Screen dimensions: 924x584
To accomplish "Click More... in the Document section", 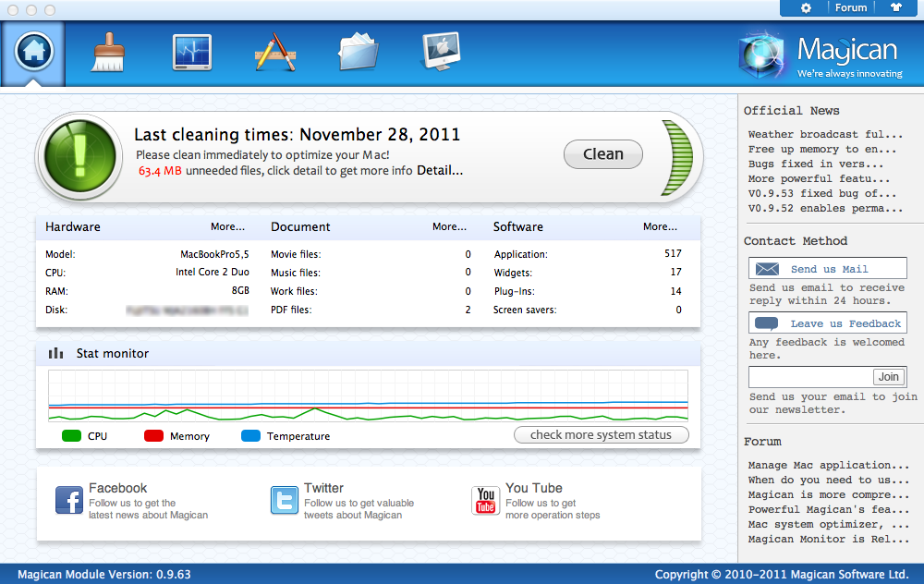I will (x=449, y=226).
